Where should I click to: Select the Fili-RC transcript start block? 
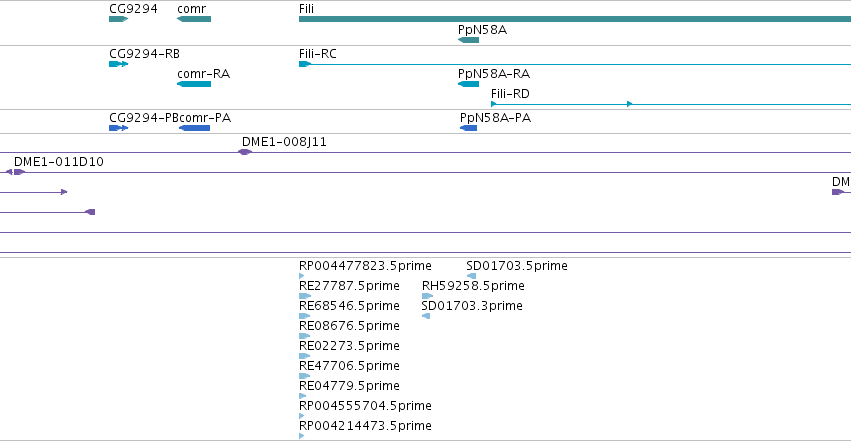click(x=304, y=64)
